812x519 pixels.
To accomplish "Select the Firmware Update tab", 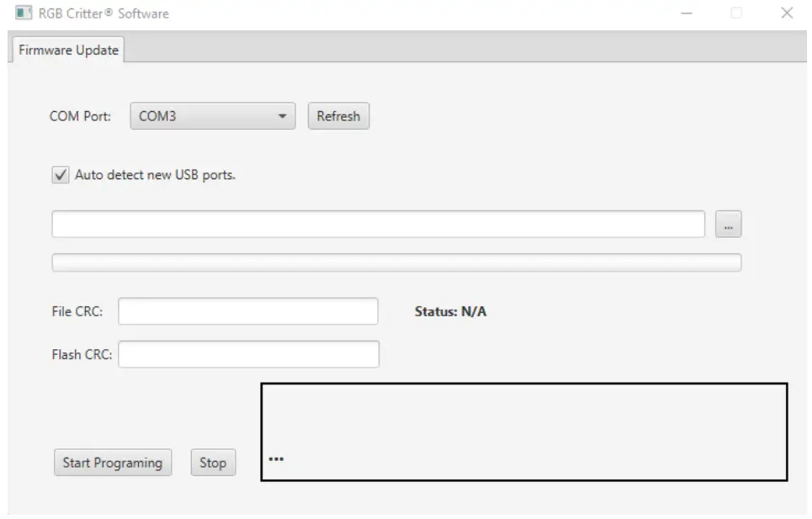I will [68, 50].
